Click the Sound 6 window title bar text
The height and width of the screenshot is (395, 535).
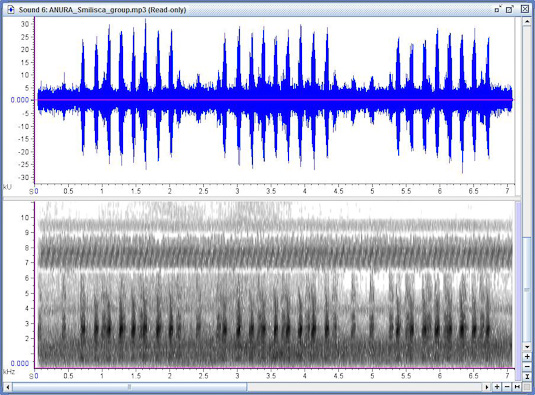102,10
